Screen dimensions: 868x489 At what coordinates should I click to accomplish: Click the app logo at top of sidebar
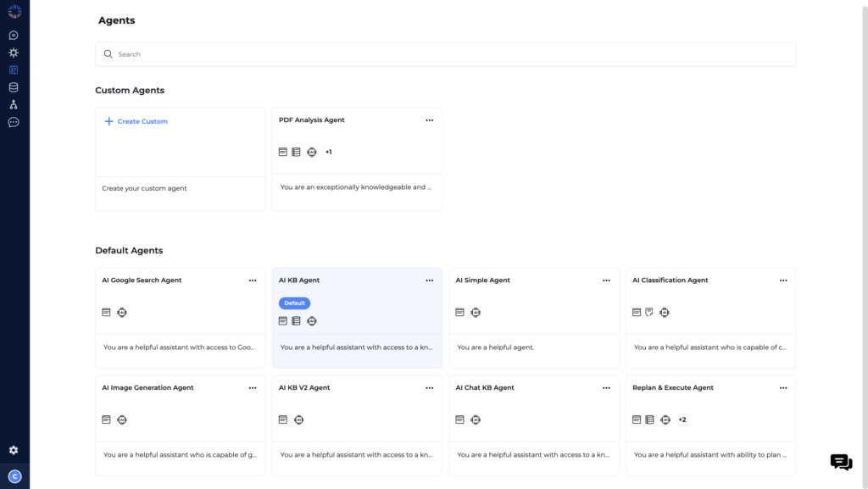click(x=13, y=12)
